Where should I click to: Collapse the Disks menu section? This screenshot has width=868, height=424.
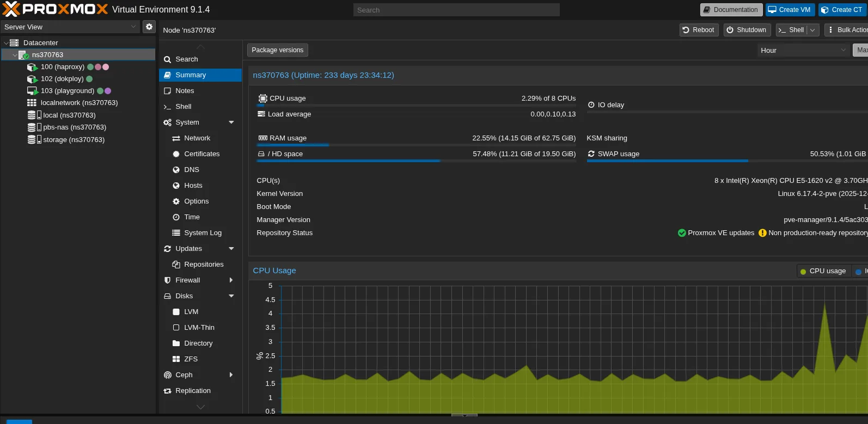(231, 296)
